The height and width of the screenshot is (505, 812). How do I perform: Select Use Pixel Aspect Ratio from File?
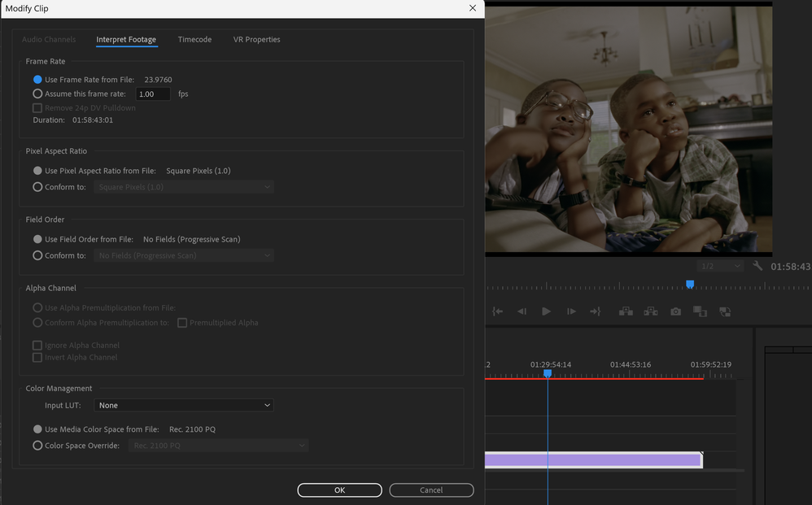37,171
